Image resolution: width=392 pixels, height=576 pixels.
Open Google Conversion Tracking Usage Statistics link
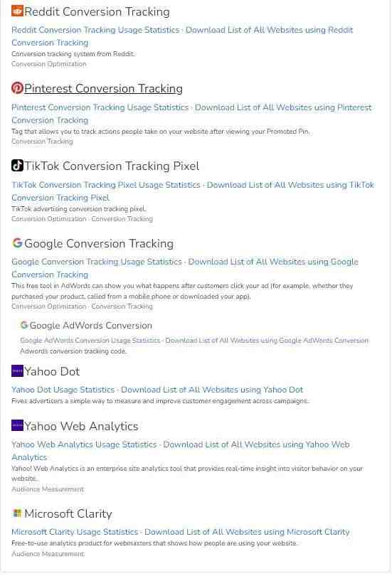point(97,262)
